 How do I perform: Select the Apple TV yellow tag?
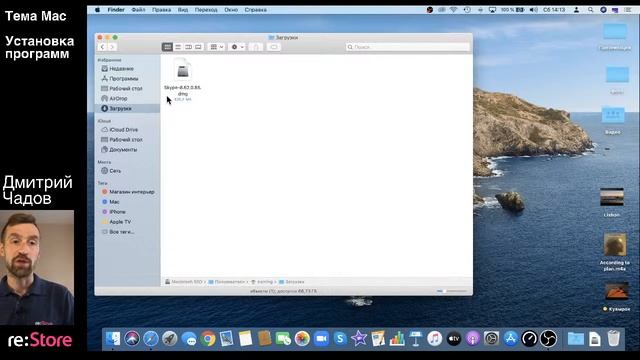coord(120,222)
